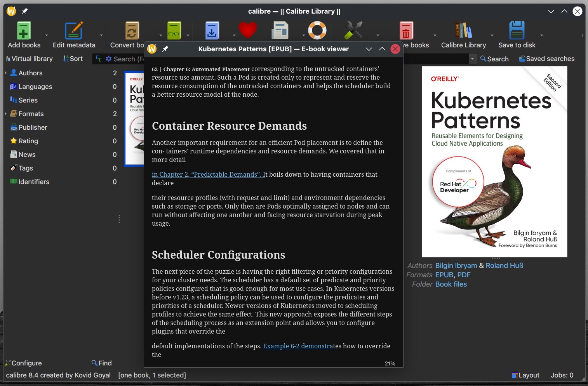
Task: Select Series in Tag browser
Action: (x=28, y=100)
